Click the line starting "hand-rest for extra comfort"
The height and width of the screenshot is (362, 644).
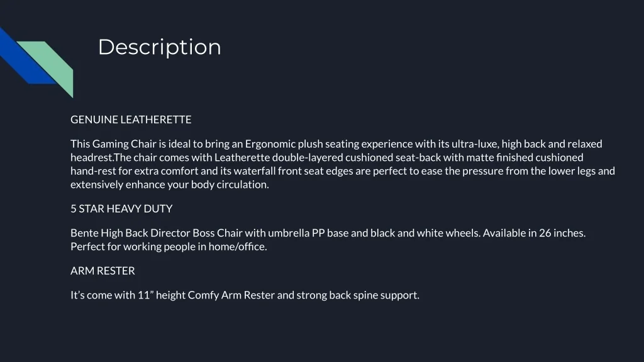point(342,171)
